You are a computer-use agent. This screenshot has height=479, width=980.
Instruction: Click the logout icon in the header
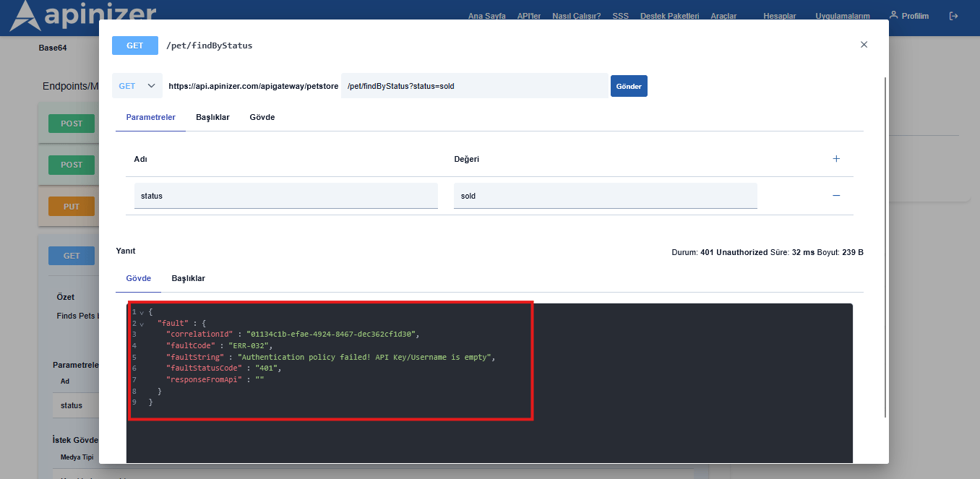(954, 16)
